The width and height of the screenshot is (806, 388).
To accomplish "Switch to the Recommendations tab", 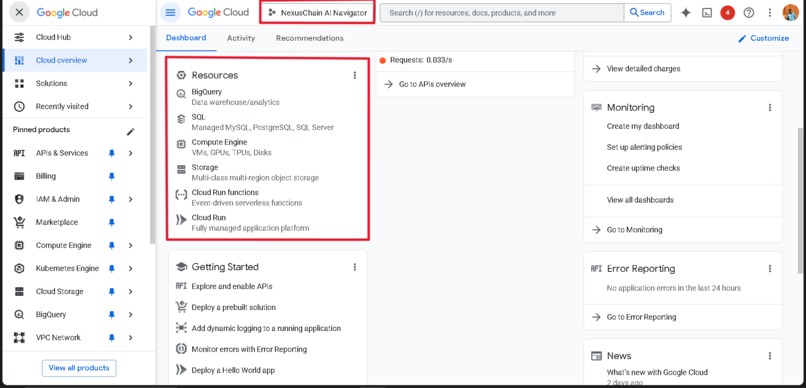I will (309, 38).
